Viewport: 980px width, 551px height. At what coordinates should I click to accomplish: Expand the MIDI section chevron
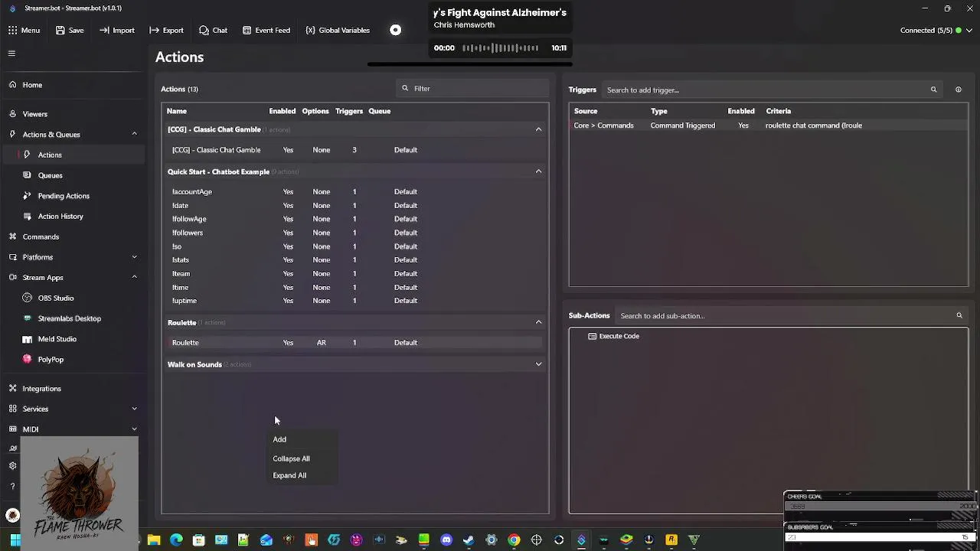134,429
